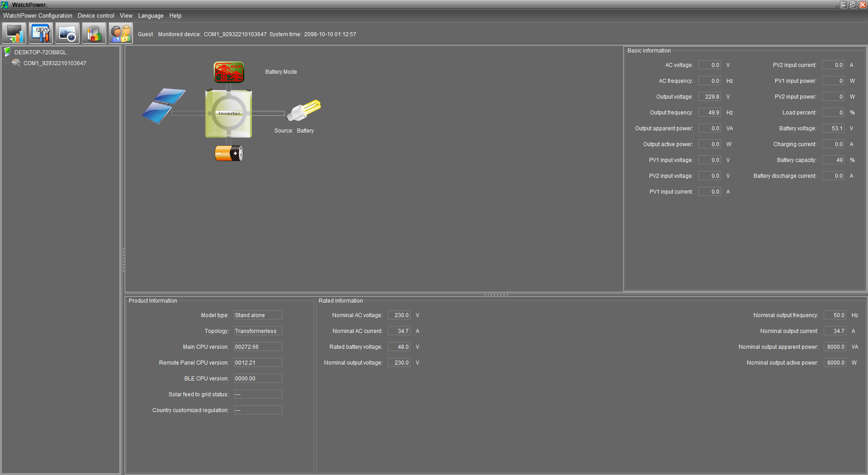Click the Product Information panel title
Image resolution: width=868 pixels, height=475 pixels.
tap(153, 301)
